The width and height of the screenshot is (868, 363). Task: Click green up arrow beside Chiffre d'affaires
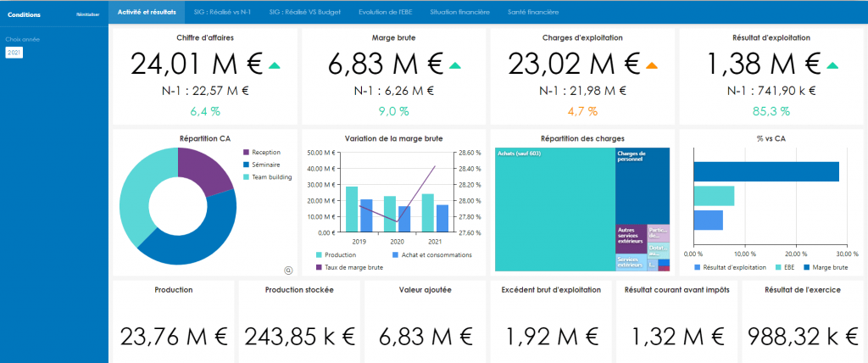pos(274,65)
